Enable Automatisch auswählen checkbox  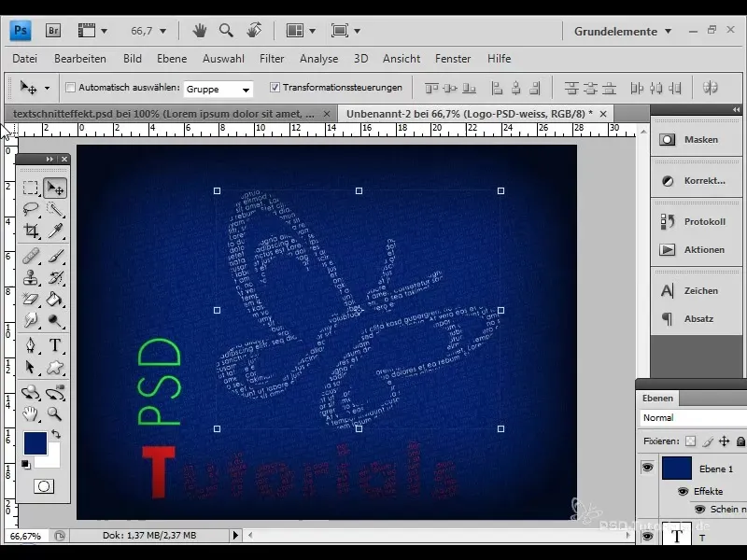[x=70, y=88]
